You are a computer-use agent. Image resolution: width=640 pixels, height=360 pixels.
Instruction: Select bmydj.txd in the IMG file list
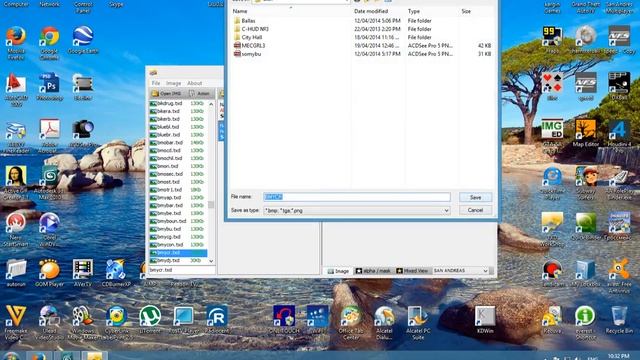[178, 260]
